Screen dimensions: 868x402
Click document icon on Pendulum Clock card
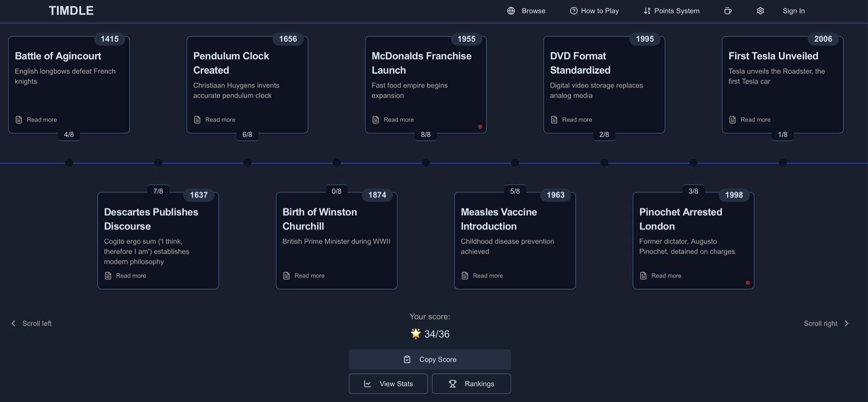point(197,120)
